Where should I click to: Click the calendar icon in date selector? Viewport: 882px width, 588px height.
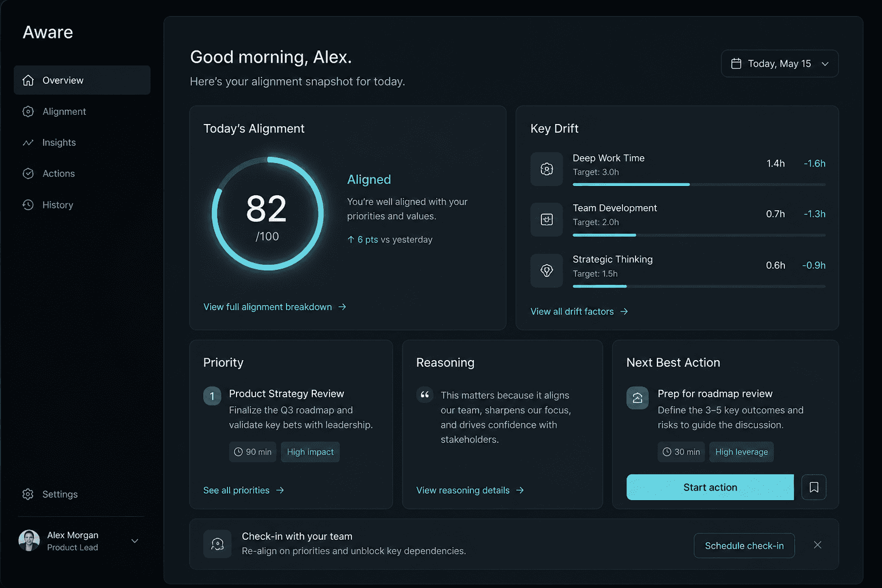click(736, 64)
